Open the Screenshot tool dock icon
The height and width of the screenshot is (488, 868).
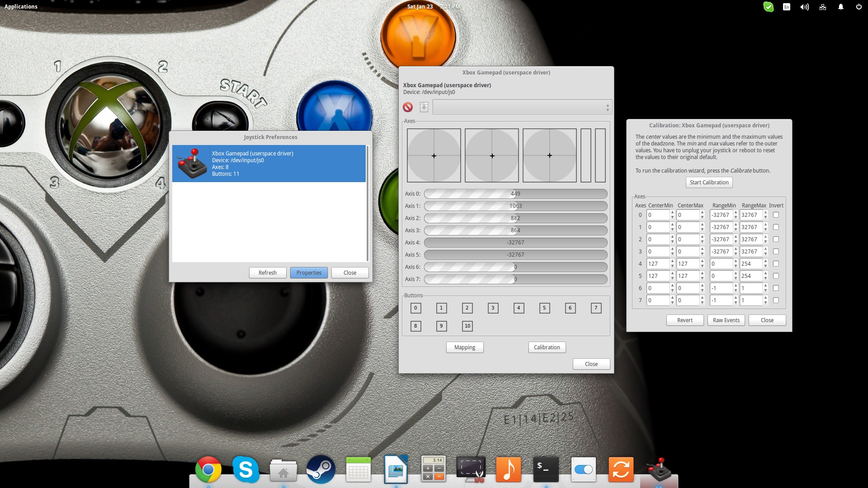(x=471, y=469)
